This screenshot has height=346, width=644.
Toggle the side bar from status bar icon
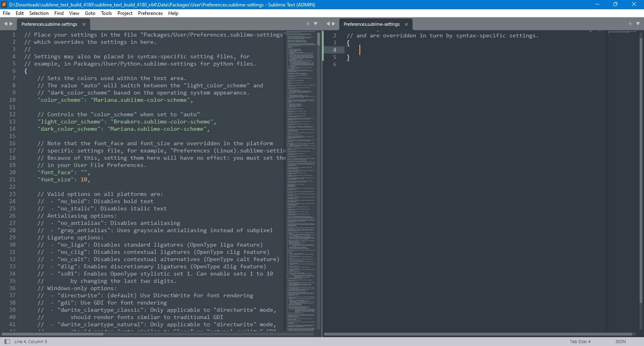point(7,342)
